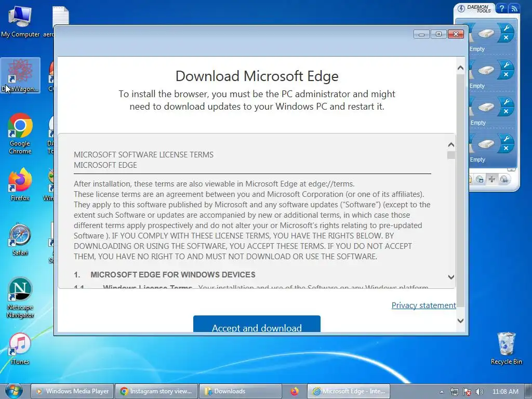Click page scrollbar down arrow
The image size is (532, 399).
(x=460, y=321)
